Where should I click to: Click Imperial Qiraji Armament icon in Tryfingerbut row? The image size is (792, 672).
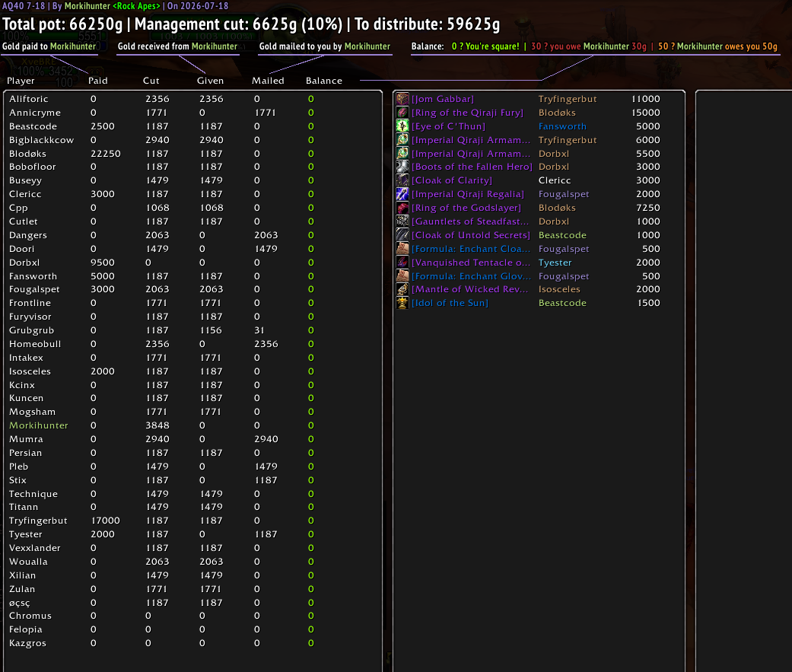tap(402, 140)
